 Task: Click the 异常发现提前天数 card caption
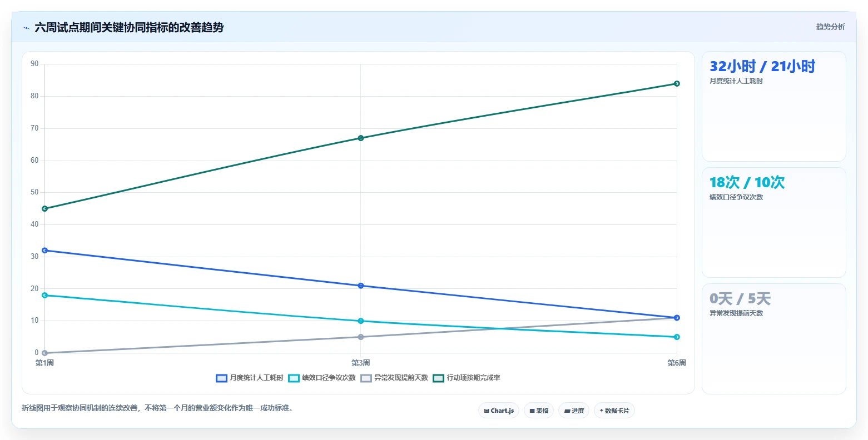coord(736,313)
